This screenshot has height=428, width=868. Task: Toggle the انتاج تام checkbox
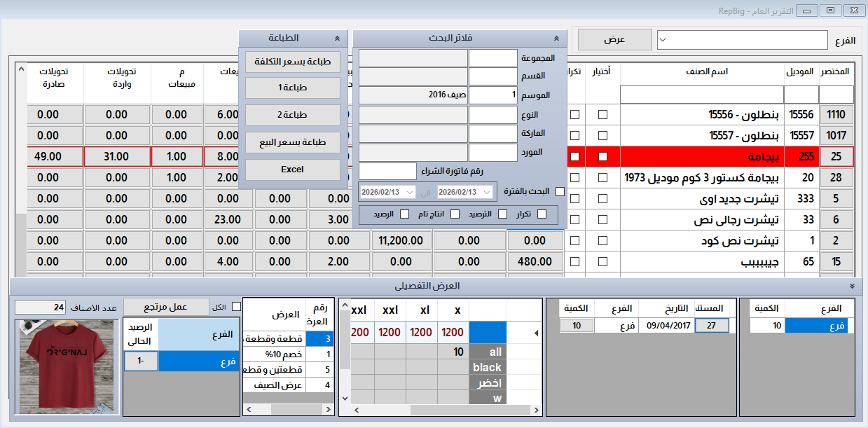pos(455,214)
